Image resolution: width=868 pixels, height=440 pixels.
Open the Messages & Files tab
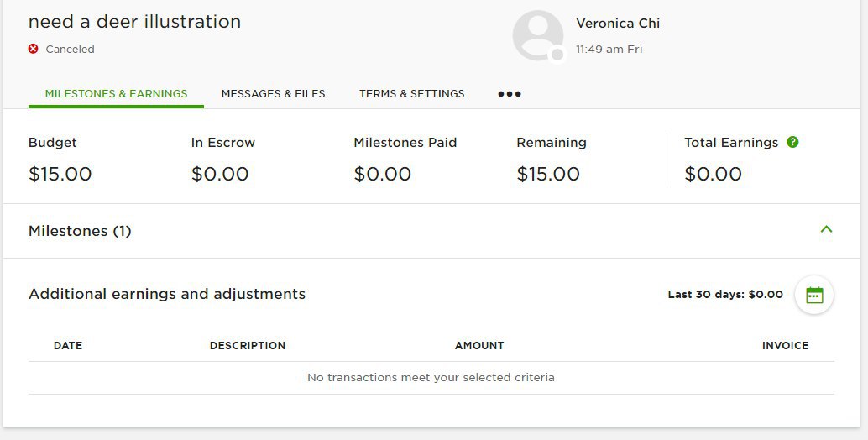tap(273, 94)
